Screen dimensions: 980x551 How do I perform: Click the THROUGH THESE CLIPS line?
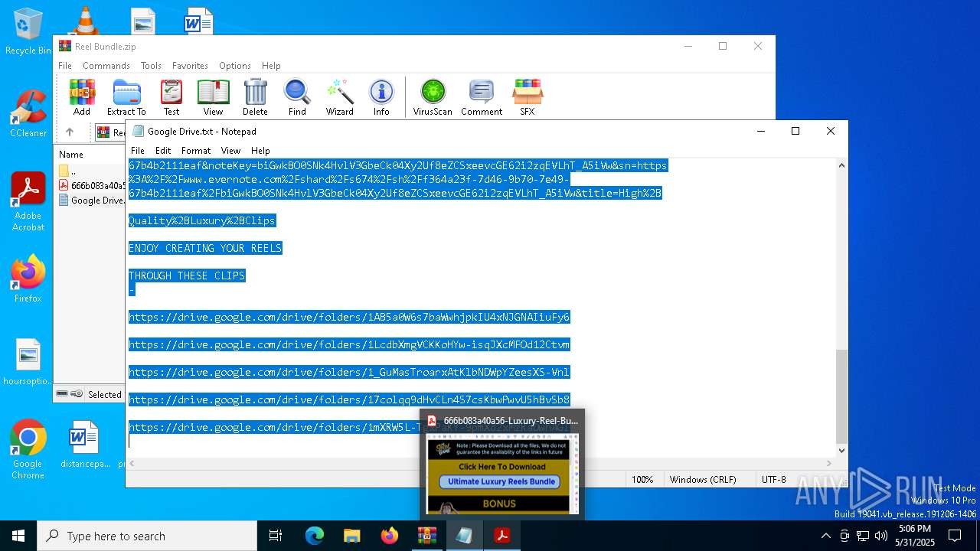click(x=187, y=275)
